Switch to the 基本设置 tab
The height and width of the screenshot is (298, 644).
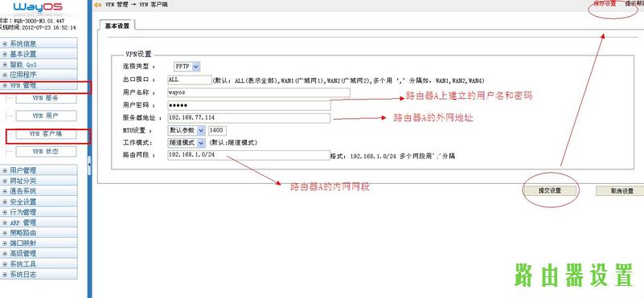117,26
